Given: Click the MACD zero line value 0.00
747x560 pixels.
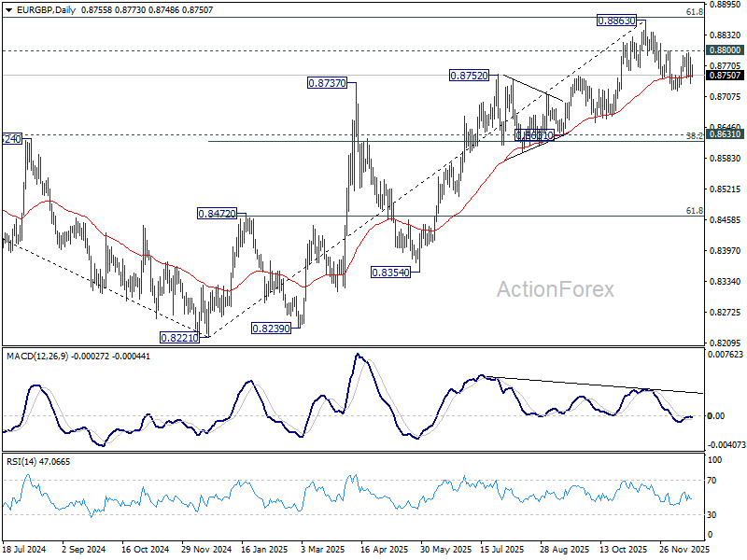Looking at the screenshot, I should tap(716, 415).
